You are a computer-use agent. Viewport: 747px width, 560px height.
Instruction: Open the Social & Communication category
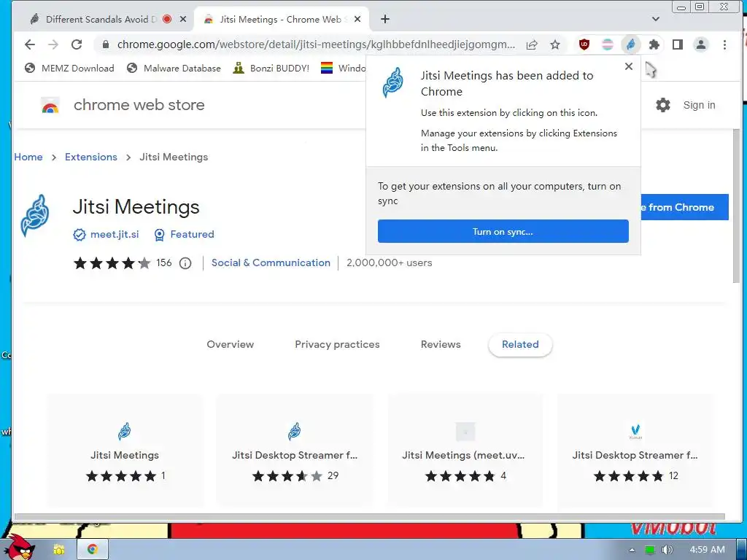point(271,262)
